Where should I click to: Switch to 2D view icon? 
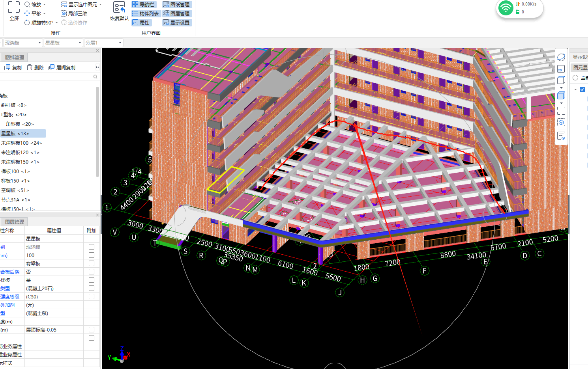561,69
